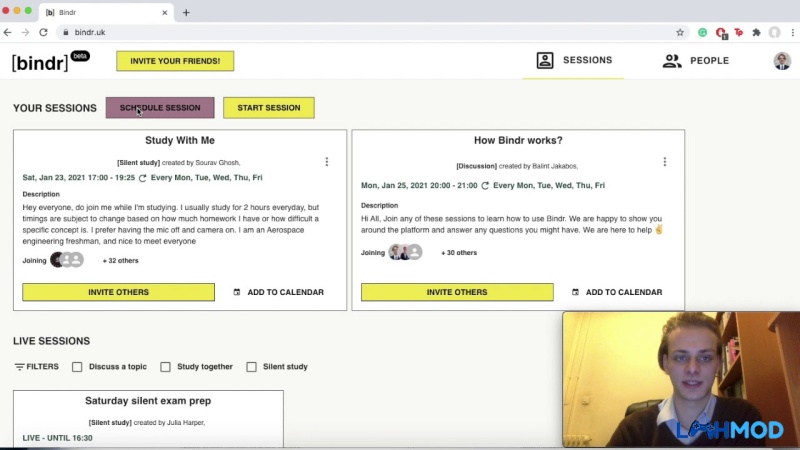800x450 pixels.
Task: Open Saturday silent exam prep session
Action: 148,401
